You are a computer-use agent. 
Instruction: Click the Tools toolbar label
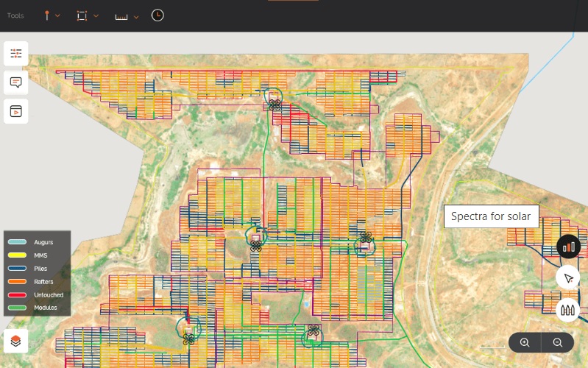tap(15, 15)
